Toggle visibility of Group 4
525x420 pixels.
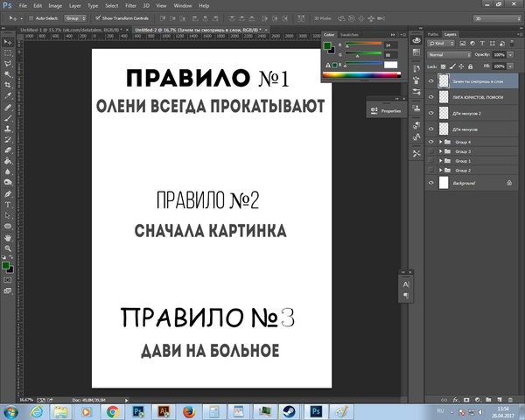[x=430, y=142]
